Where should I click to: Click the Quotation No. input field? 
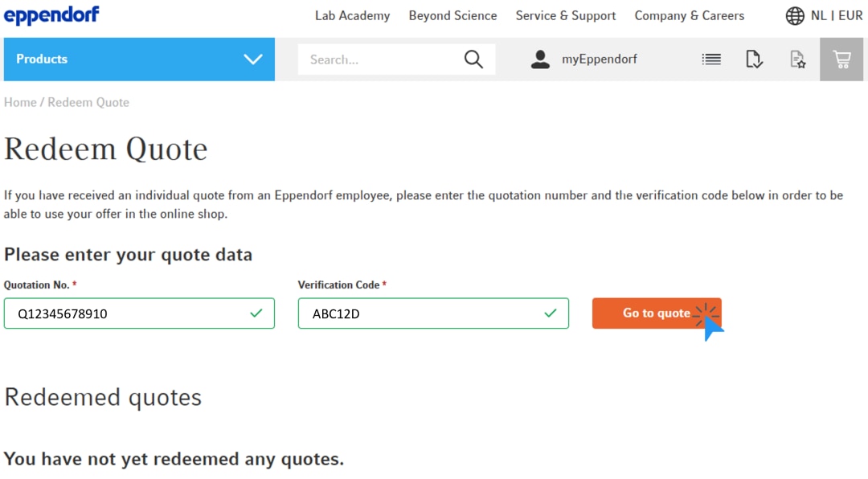129,313
